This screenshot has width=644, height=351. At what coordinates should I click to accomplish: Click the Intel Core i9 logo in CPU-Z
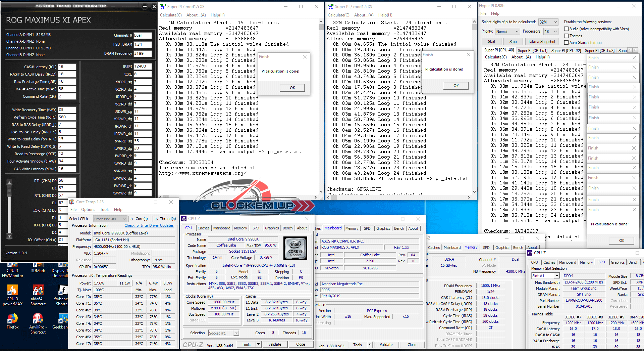[x=295, y=248]
